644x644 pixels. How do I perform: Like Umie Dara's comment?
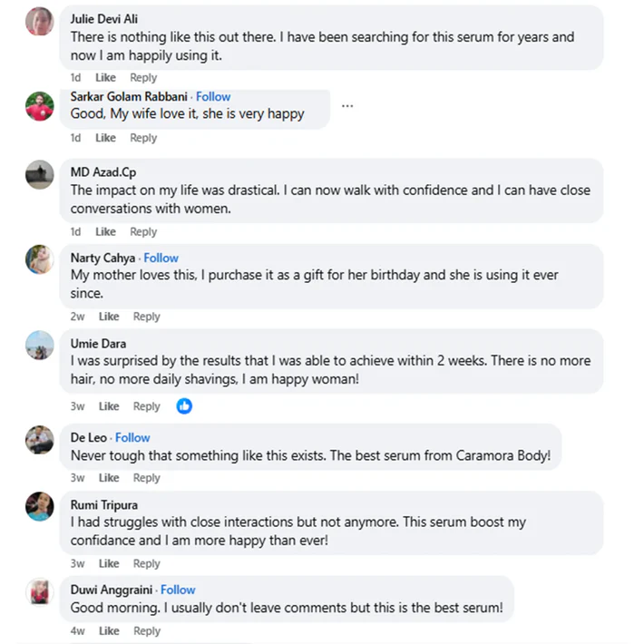109,406
